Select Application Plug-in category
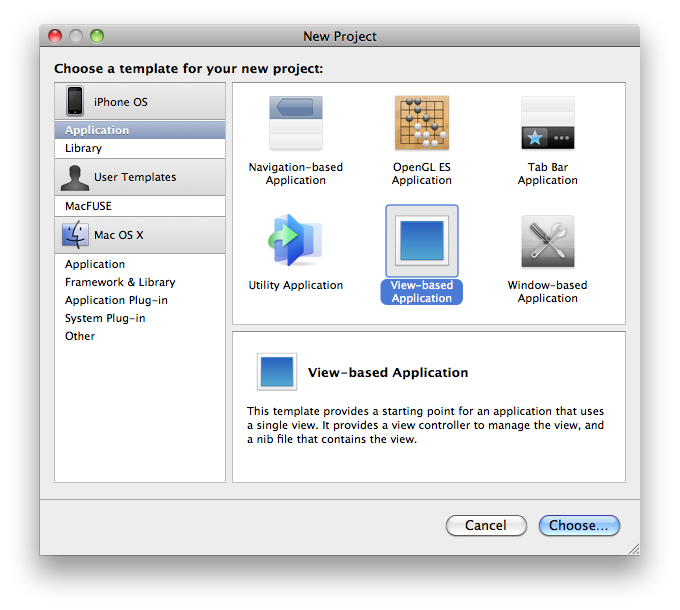 (x=140, y=300)
